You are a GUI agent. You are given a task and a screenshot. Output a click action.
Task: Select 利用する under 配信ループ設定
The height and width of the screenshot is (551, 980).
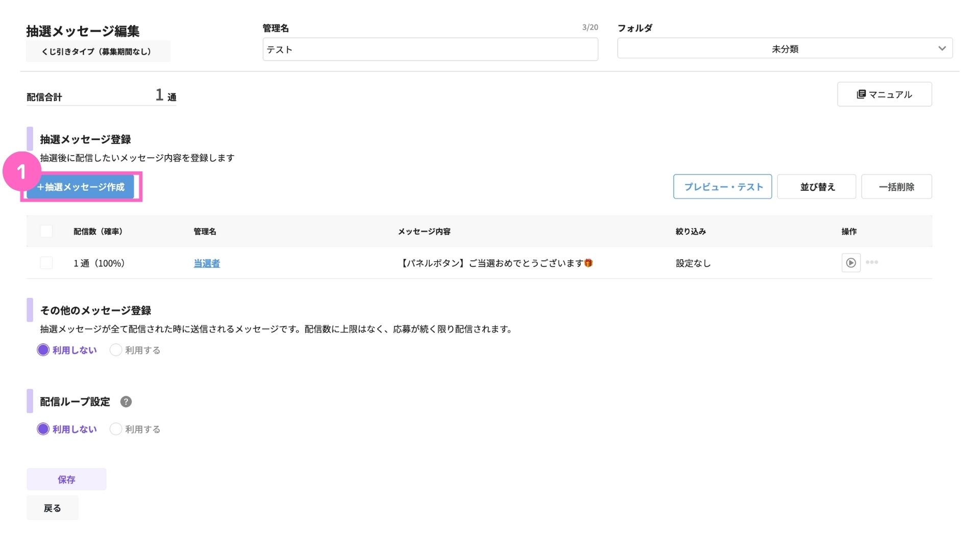click(x=135, y=429)
